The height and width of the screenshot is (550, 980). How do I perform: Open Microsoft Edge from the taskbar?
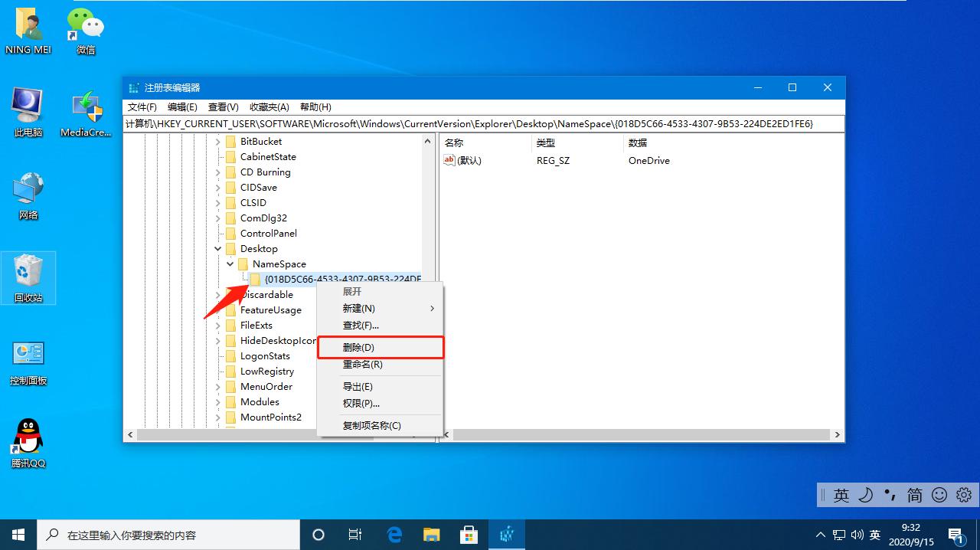(x=394, y=535)
